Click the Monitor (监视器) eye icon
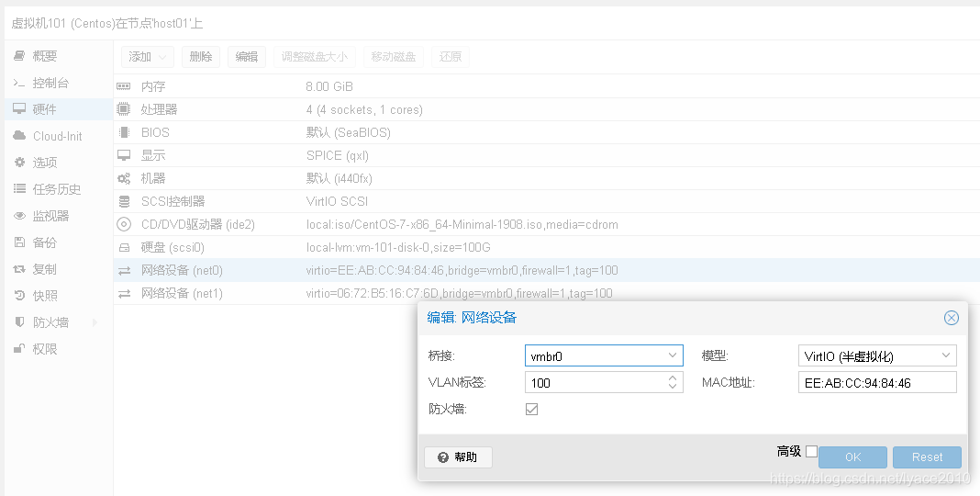The height and width of the screenshot is (496, 980). (x=19, y=216)
